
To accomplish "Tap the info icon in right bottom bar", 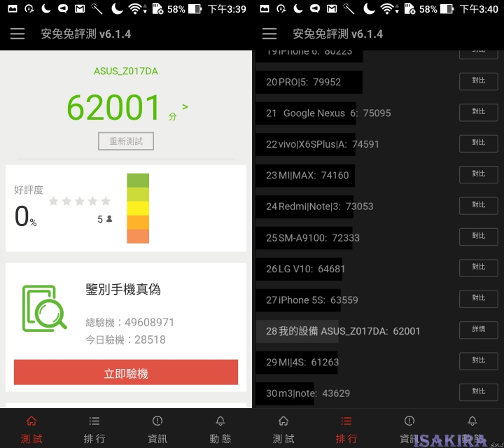I will [409, 421].
